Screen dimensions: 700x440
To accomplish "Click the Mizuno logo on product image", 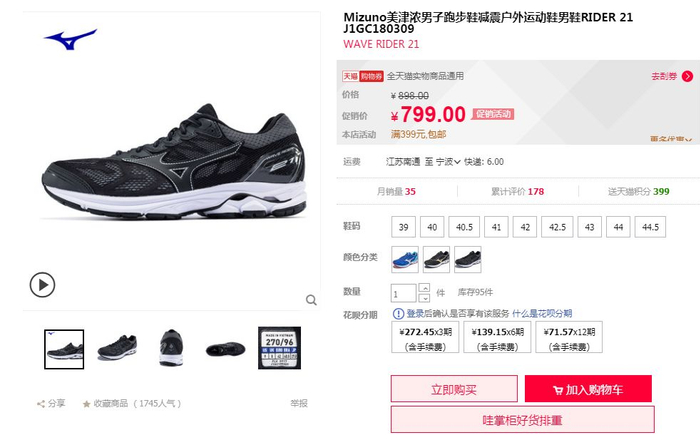I will (71, 39).
